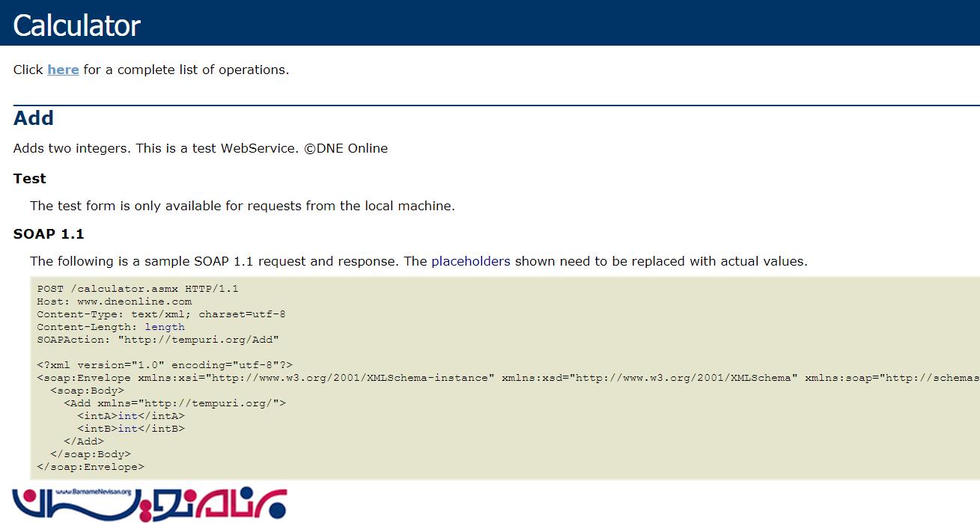Click the 'Test' section heading
Viewport: 980px width, 523px height.
coord(30,179)
